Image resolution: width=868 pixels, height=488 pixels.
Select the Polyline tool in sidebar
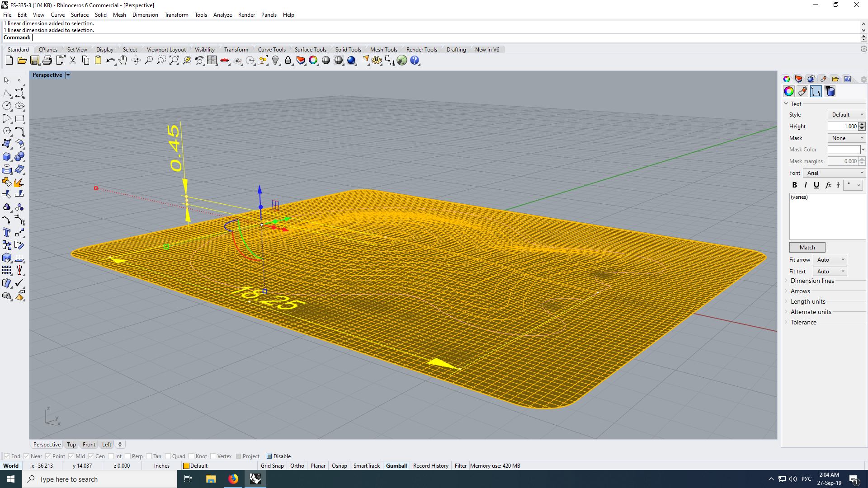tap(7, 94)
